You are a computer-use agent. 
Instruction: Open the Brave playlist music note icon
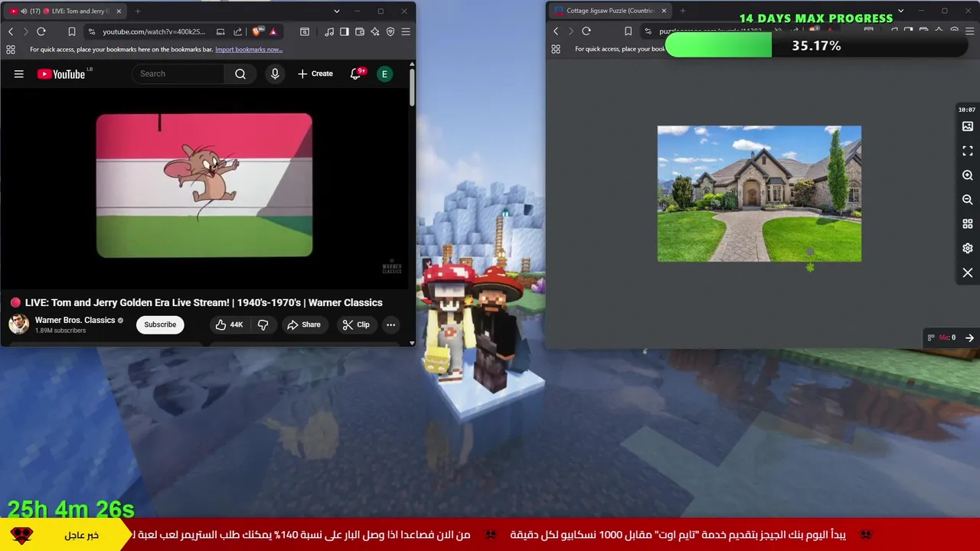click(329, 31)
